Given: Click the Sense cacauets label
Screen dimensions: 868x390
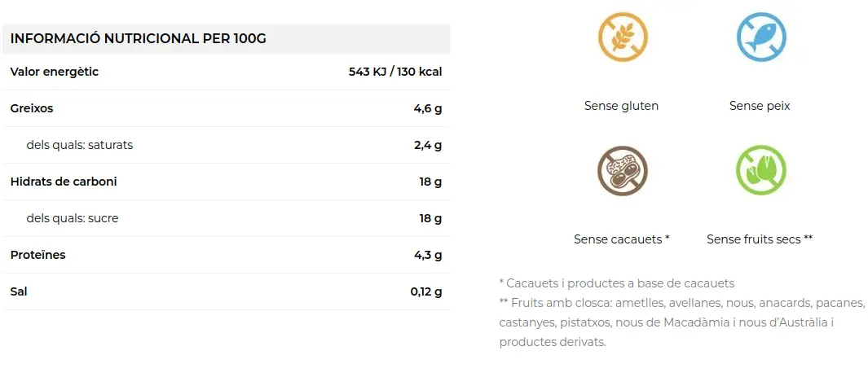Looking at the screenshot, I should coord(622,239).
